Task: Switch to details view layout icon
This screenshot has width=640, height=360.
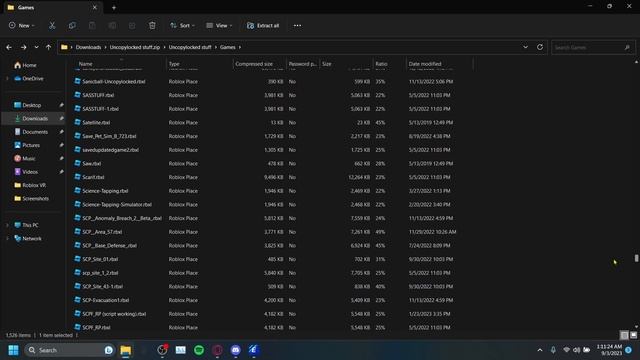Action: coord(624,335)
